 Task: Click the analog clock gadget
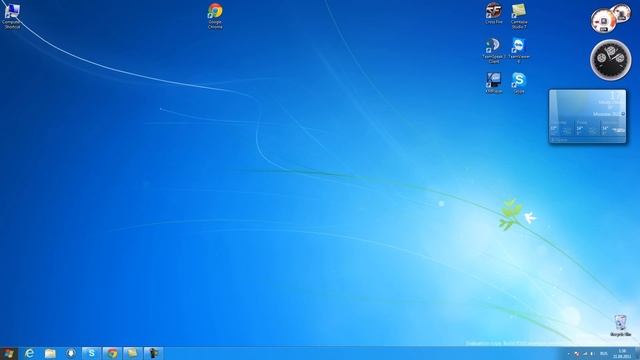tap(611, 60)
